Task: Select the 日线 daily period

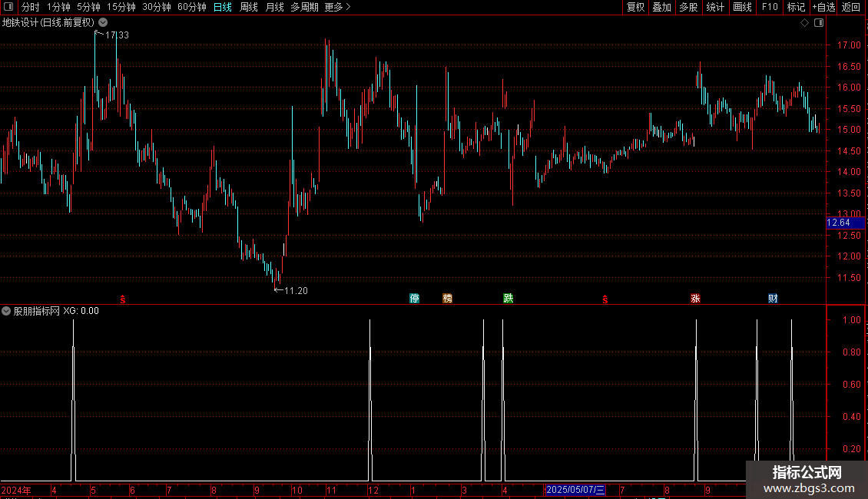Action: [223, 7]
